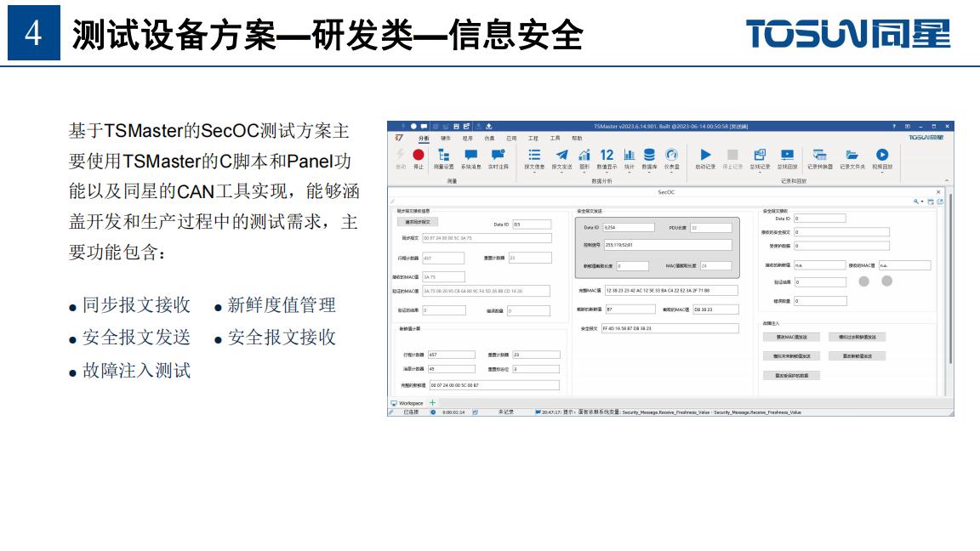Click the circular clock icon in status bar
The width and height of the screenshot is (980, 551).
(432, 412)
